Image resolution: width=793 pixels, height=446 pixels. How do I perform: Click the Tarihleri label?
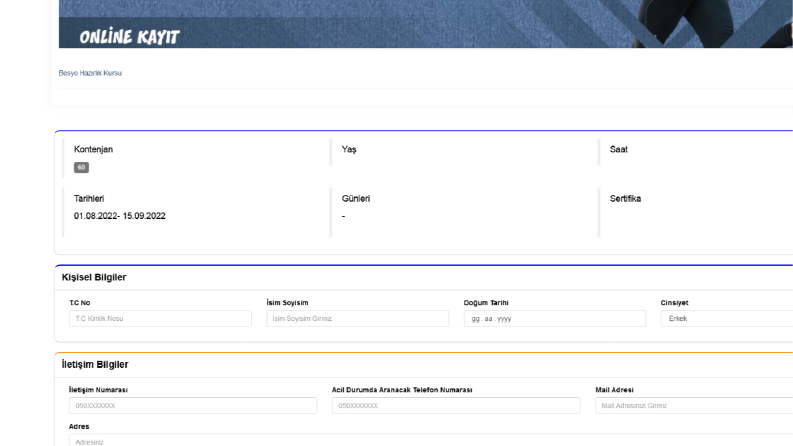89,199
